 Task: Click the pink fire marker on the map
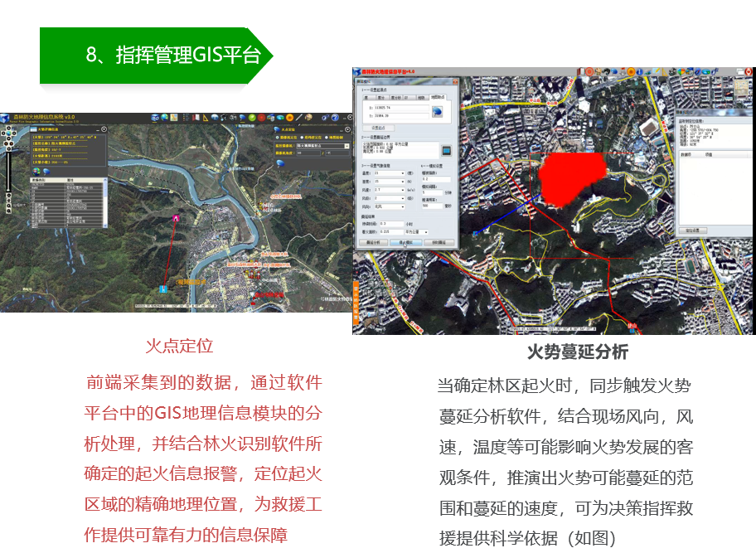click(175, 217)
